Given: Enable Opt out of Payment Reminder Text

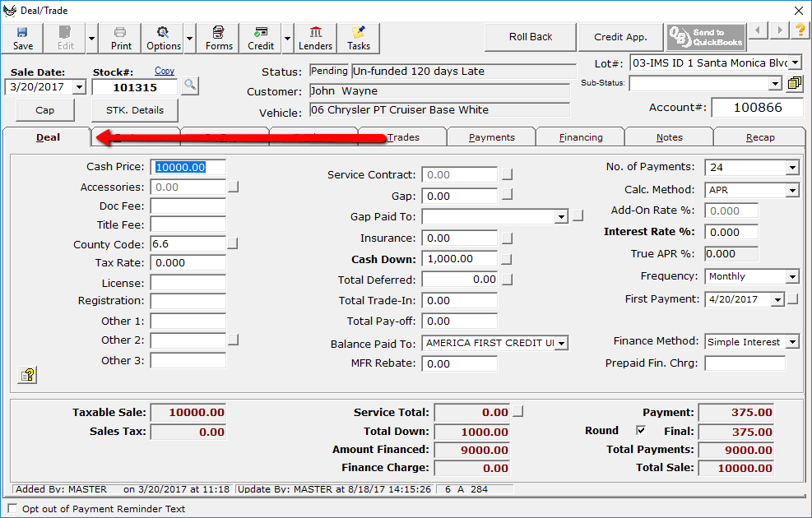Looking at the screenshot, I should [12, 509].
